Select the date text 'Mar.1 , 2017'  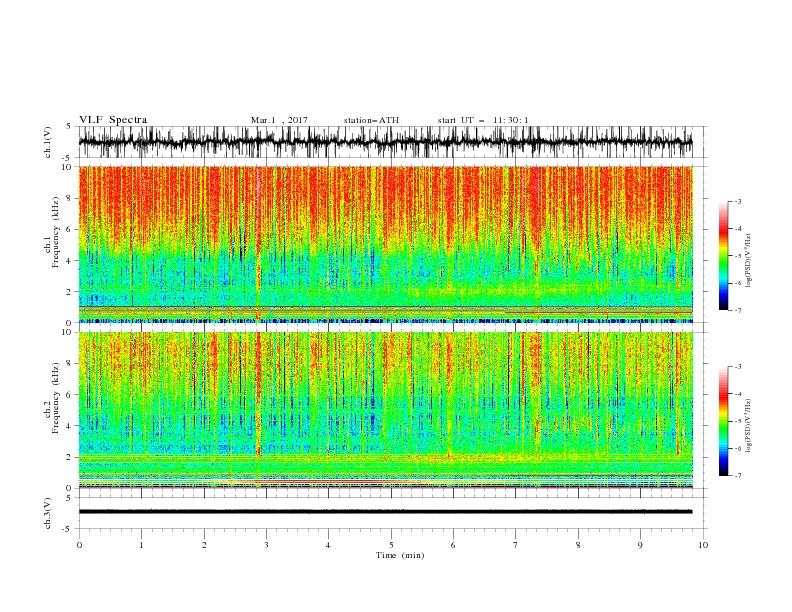(279, 120)
